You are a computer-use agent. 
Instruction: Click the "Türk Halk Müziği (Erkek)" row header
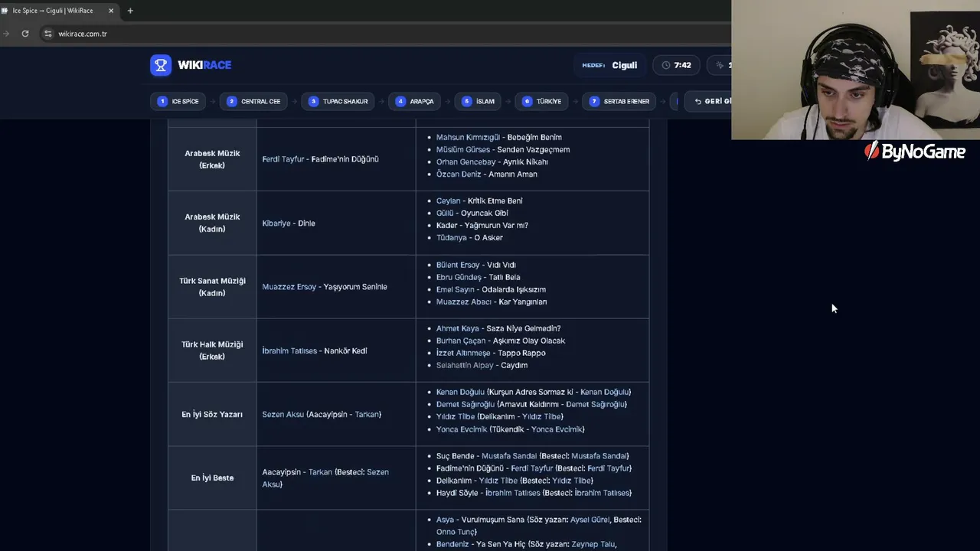point(212,350)
